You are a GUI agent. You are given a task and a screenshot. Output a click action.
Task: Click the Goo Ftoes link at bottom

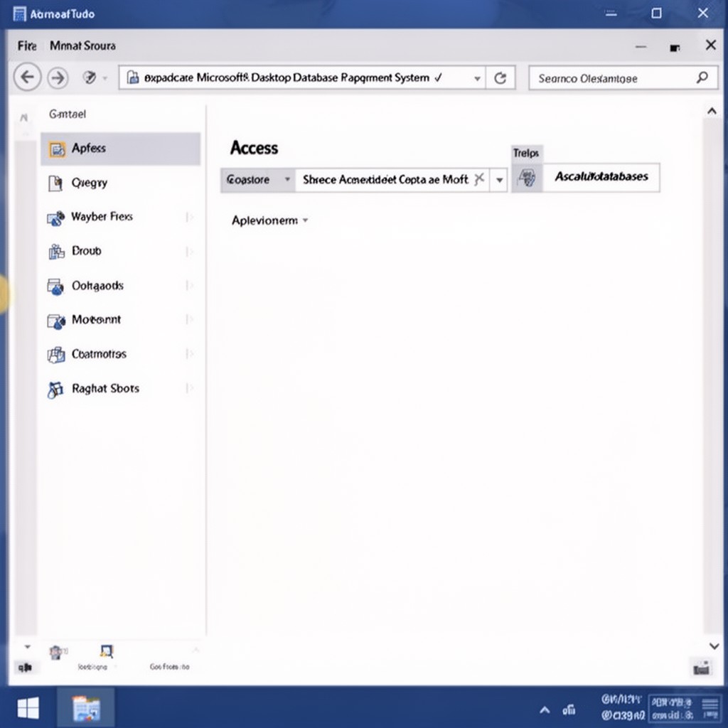point(169,667)
